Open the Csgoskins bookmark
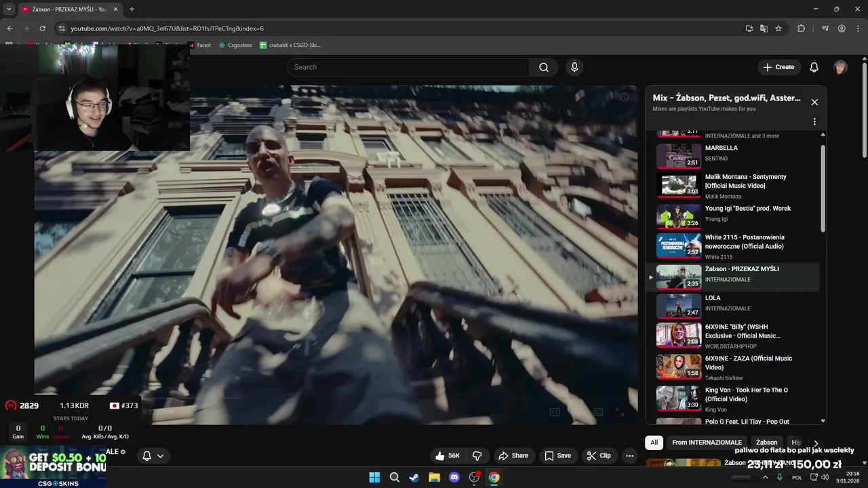This screenshot has height=488, width=868. point(235,45)
